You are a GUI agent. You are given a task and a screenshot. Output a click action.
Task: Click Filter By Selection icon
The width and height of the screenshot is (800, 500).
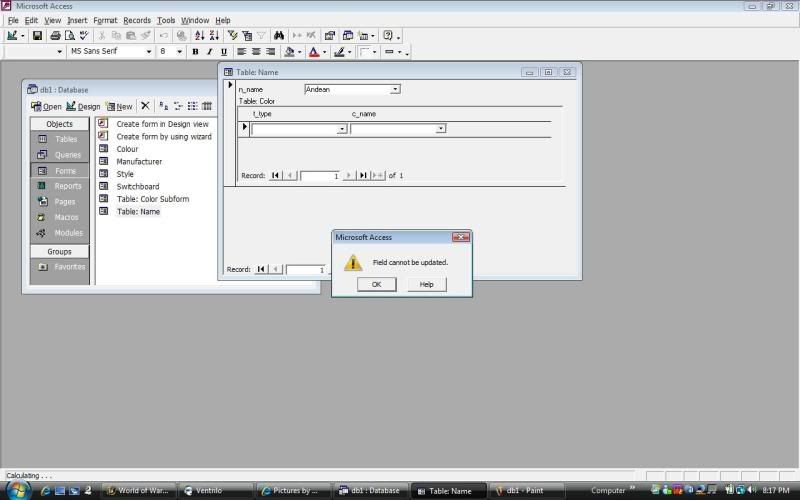[232, 35]
